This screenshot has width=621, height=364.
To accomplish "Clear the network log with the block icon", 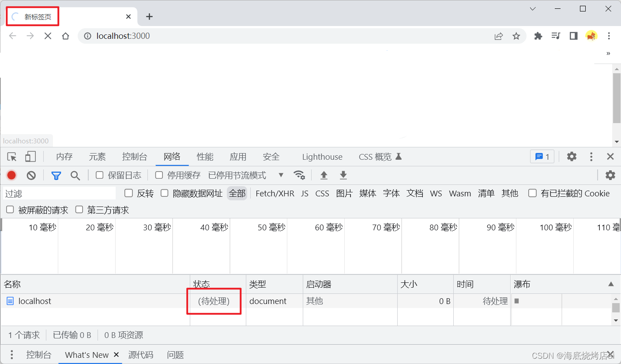I will click(x=31, y=175).
